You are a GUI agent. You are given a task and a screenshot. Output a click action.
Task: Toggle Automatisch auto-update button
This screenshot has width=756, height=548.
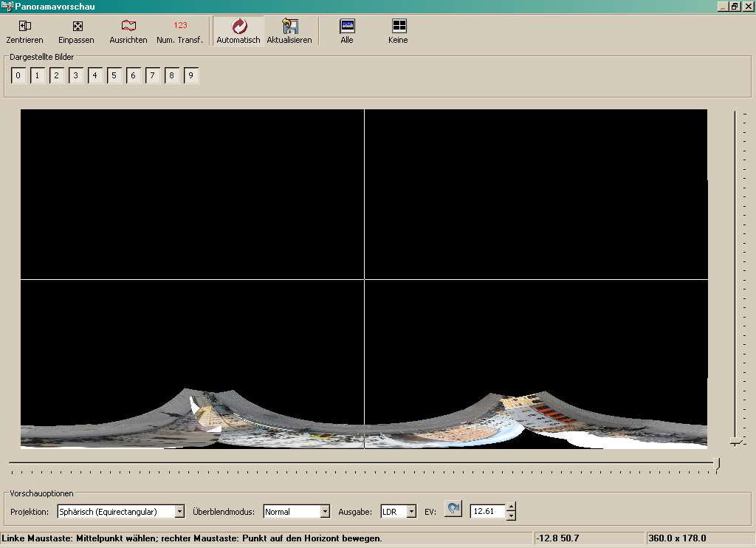pyautogui.click(x=238, y=27)
